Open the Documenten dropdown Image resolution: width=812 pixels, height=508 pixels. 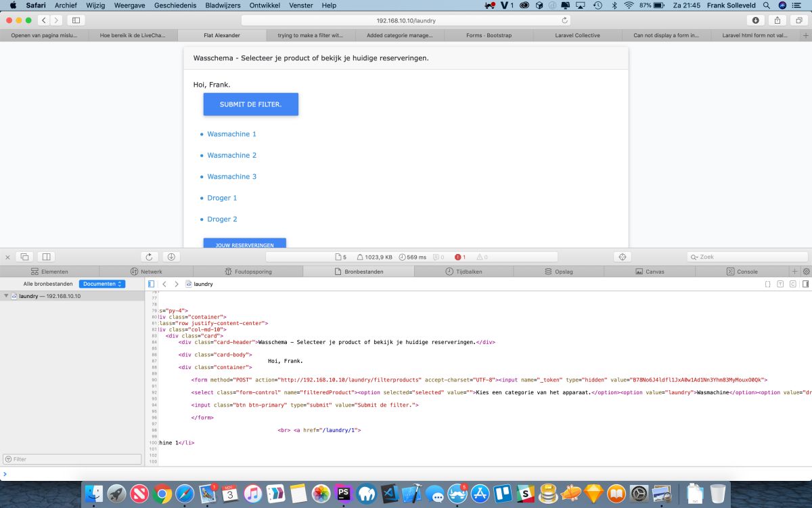(102, 284)
